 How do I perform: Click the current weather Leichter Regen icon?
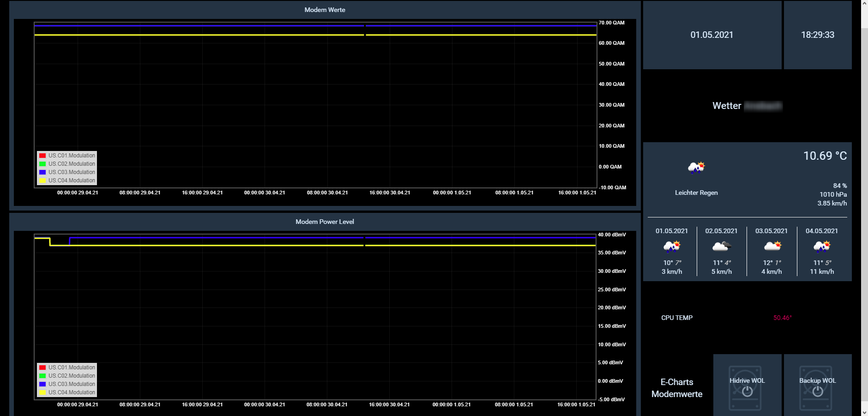[x=696, y=168]
